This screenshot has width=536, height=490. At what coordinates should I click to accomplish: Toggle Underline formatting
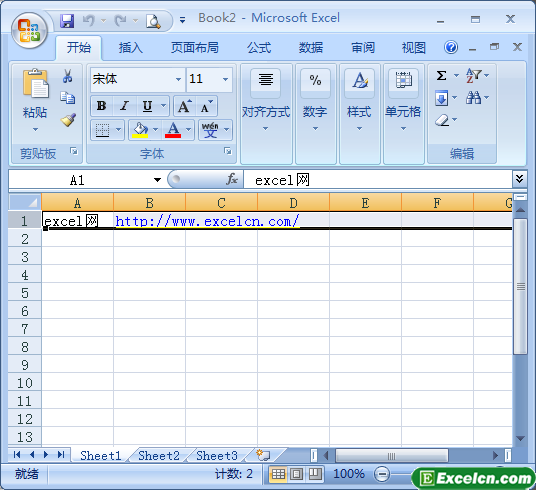coord(147,106)
